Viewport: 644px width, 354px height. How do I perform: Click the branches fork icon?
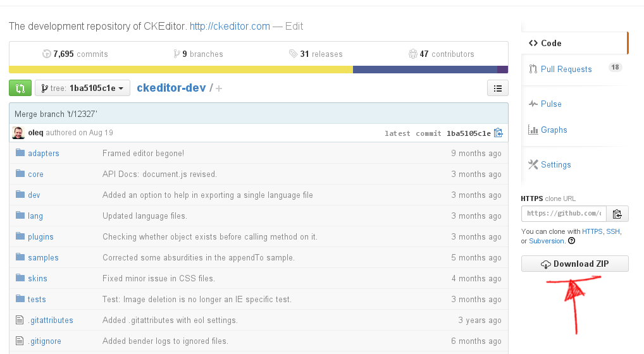coord(176,54)
